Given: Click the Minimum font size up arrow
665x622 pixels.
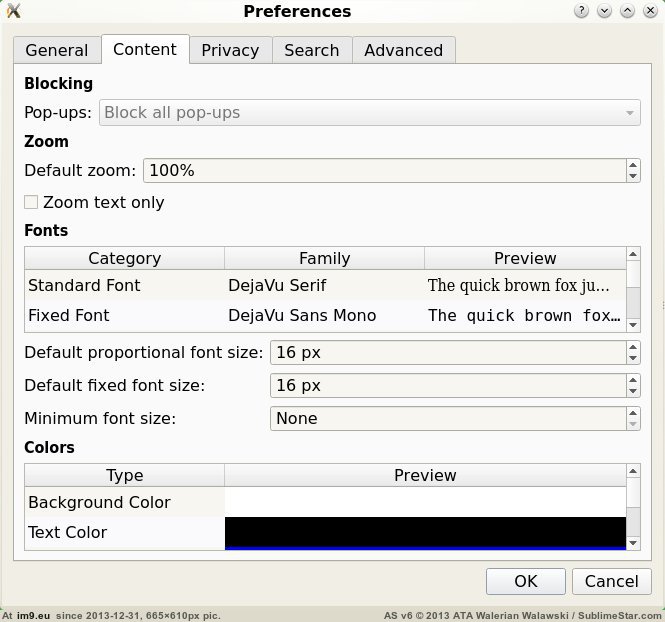Looking at the screenshot, I should pyautogui.click(x=633, y=413).
